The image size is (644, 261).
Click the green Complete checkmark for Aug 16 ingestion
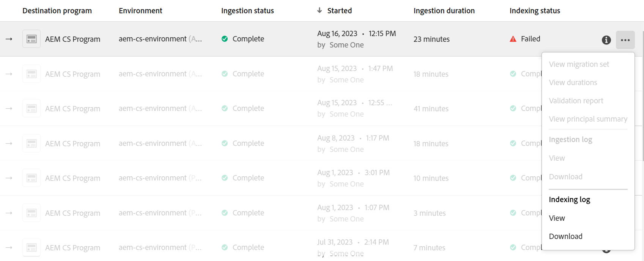(225, 39)
